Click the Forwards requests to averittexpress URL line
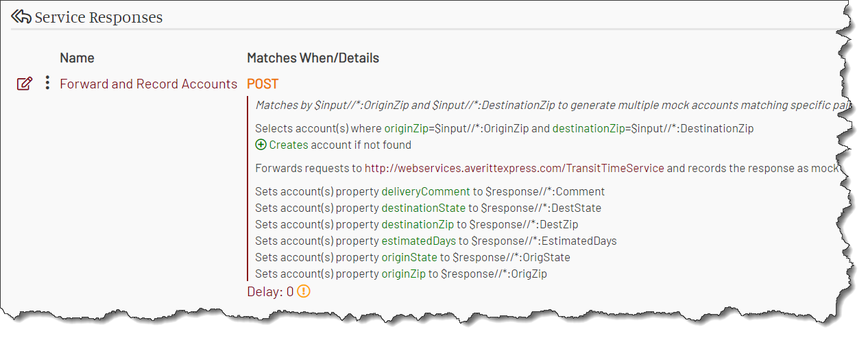The height and width of the screenshot is (338, 868). [x=546, y=168]
